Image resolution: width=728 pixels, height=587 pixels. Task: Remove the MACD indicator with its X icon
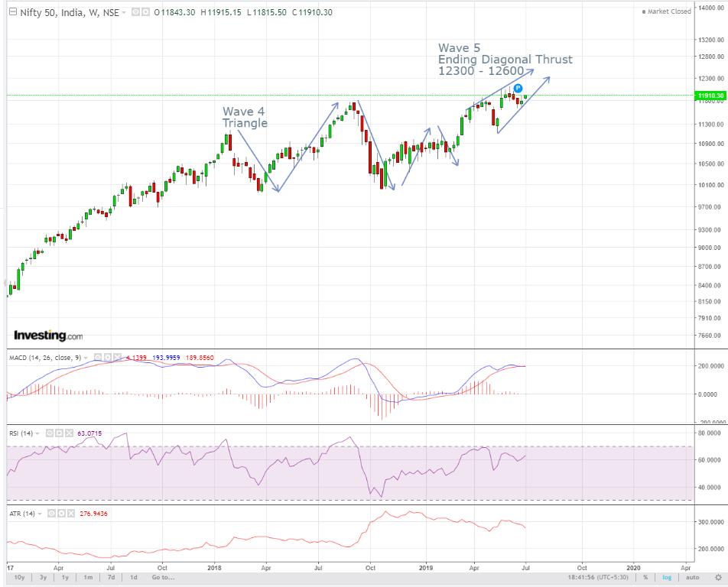coord(118,357)
